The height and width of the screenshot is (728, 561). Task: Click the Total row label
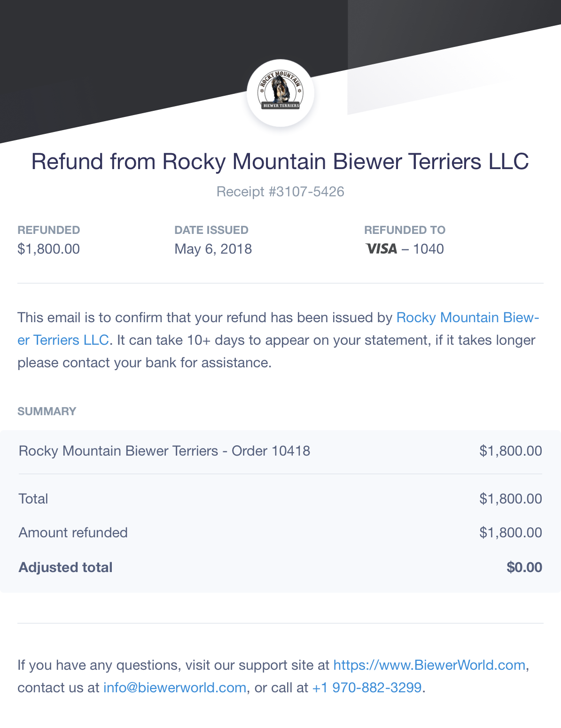pos(33,499)
